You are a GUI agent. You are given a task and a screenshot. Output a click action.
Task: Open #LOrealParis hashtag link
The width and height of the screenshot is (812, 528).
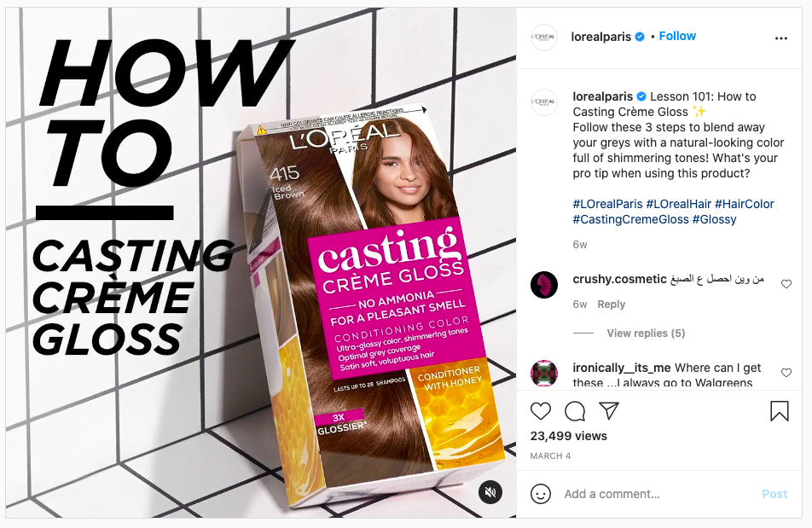607,204
